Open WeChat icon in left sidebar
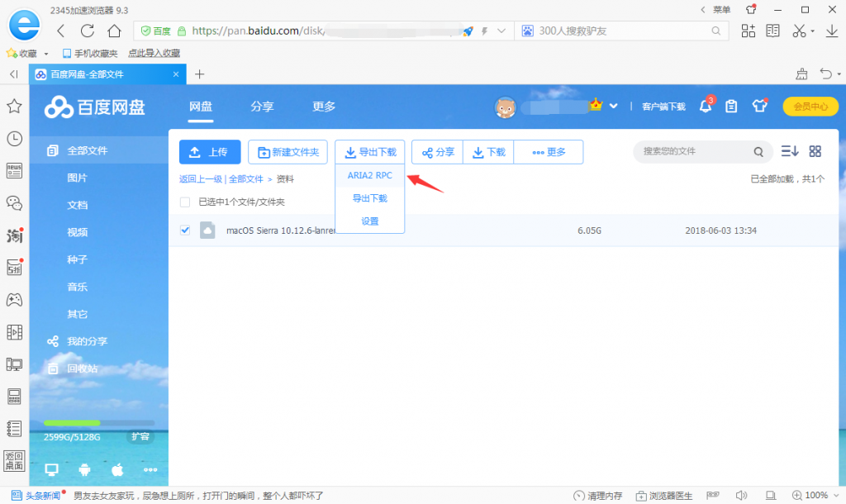The image size is (846, 504). click(14, 203)
